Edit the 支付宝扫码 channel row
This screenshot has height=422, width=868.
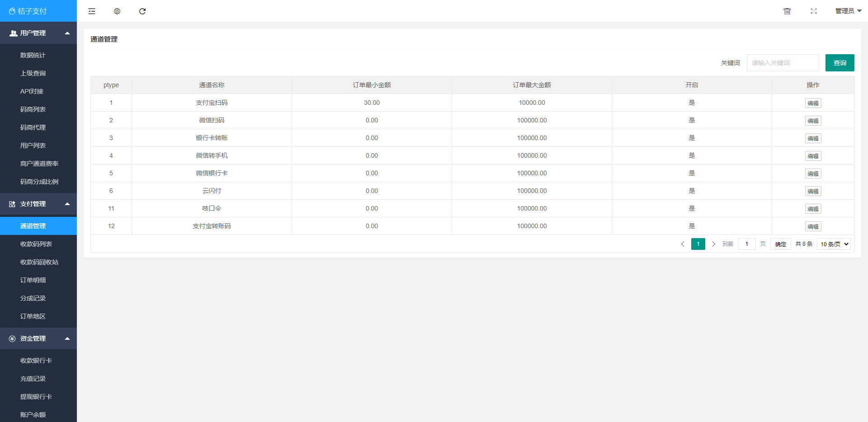tap(813, 103)
